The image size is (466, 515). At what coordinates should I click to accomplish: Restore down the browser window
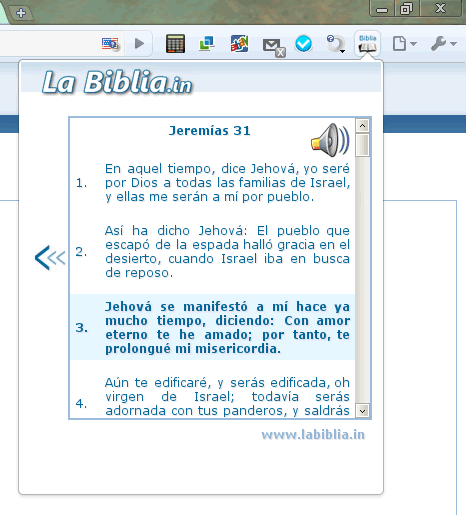[407, 9]
